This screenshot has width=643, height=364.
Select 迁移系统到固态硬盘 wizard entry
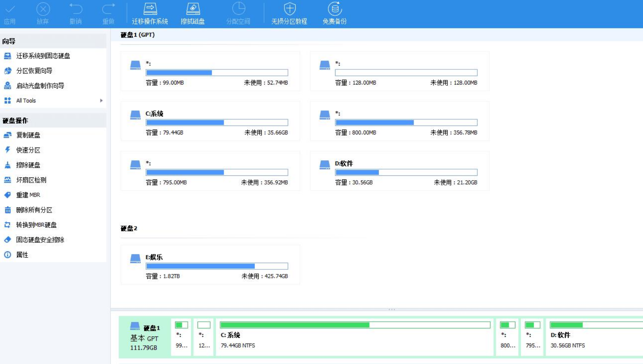[x=43, y=56]
